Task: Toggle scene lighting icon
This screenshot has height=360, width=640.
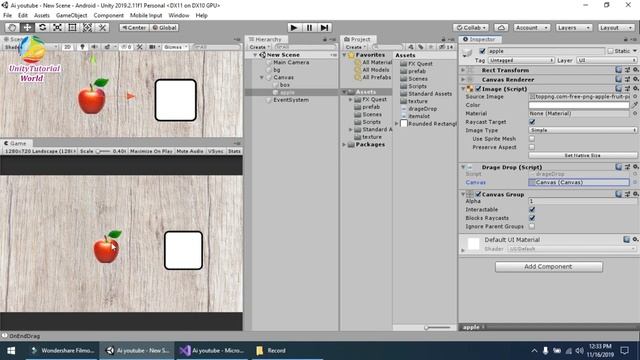Action: click(82, 47)
